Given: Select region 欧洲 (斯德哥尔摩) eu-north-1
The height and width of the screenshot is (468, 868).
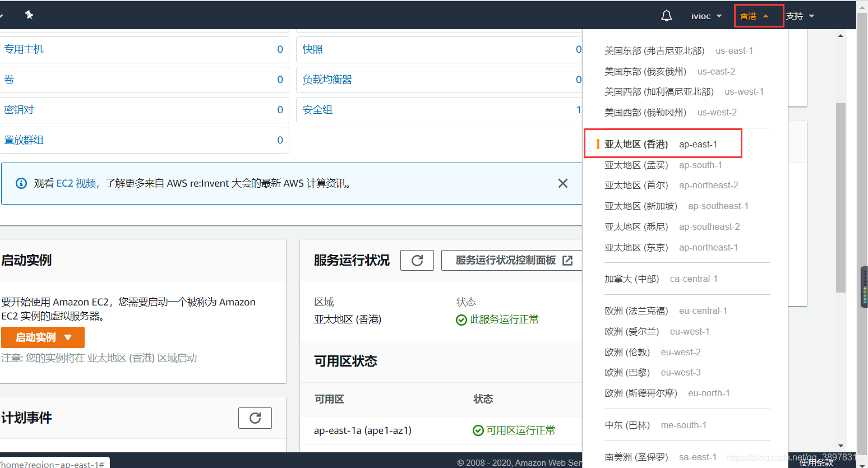Looking at the screenshot, I should [x=667, y=393].
